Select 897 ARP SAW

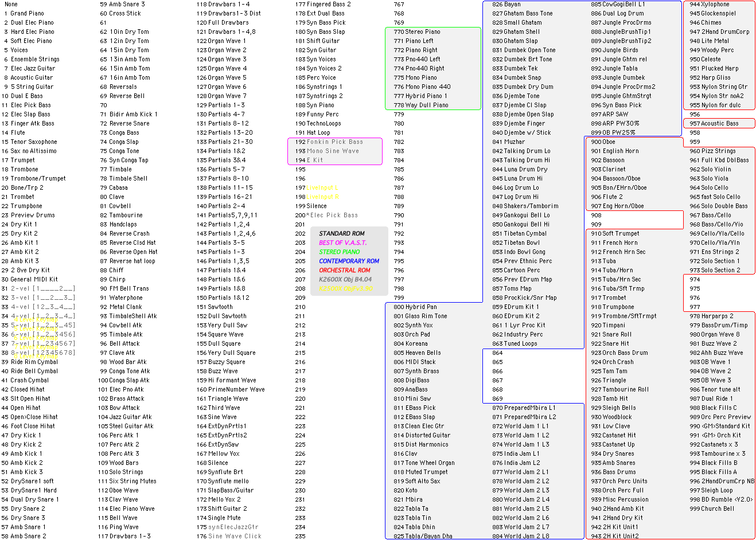610,114
